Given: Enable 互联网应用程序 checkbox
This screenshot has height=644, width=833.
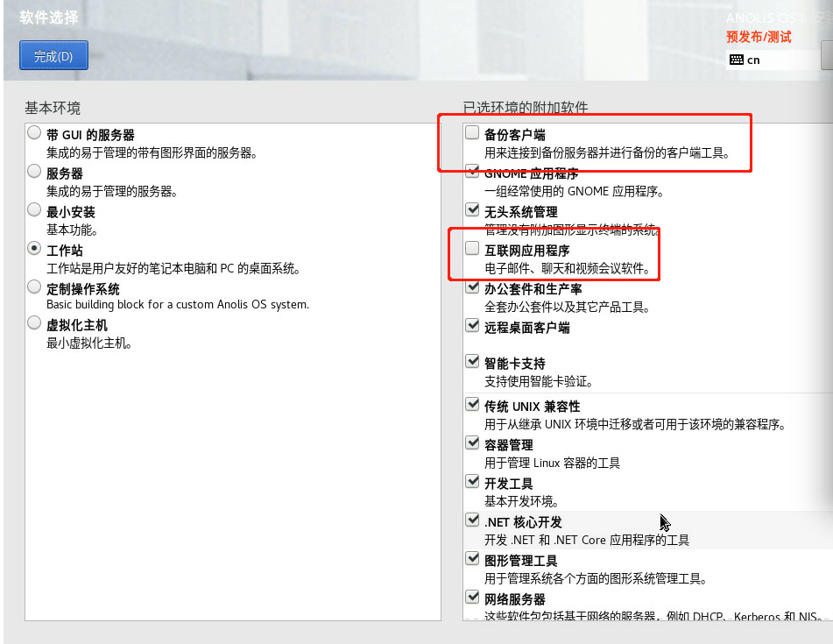Looking at the screenshot, I should (473, 250).
